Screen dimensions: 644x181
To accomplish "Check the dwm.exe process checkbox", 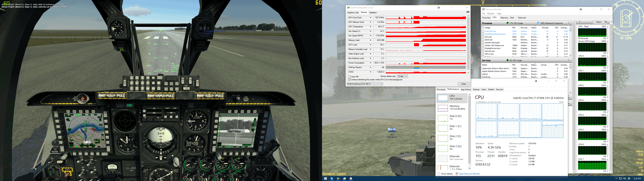I will pyautogui.click(x=483, y=40).
